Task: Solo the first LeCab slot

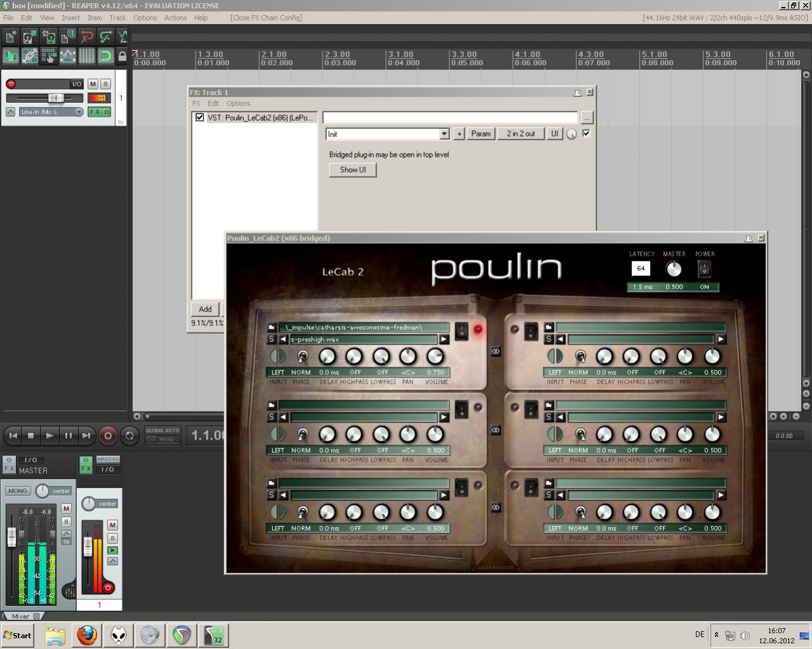Action: point(272,339)
